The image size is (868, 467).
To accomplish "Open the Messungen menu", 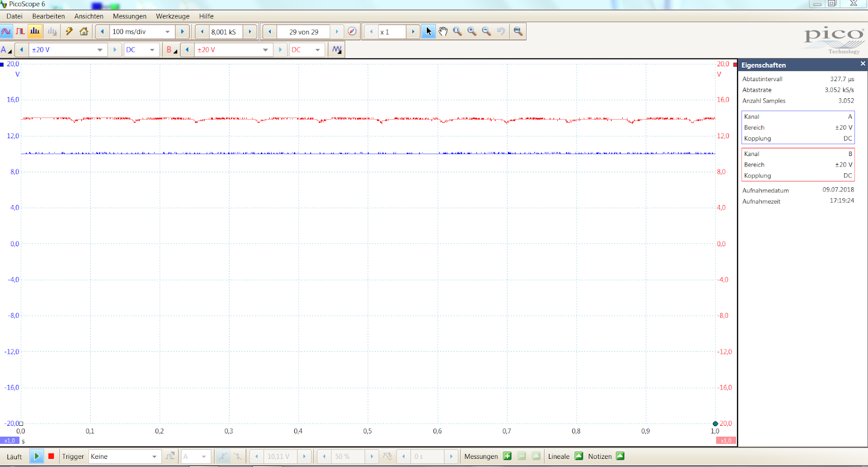I will pyautogui.click(x=130, y=16).
